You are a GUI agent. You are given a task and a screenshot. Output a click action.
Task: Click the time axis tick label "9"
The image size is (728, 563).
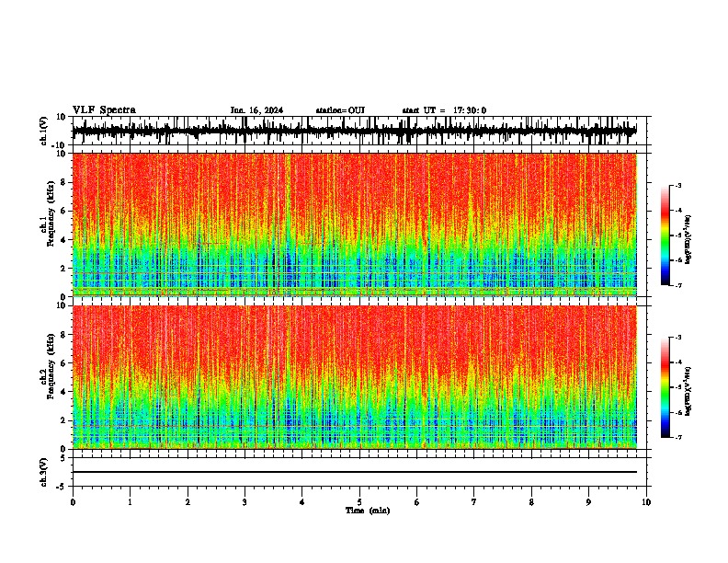coord(588,502)
